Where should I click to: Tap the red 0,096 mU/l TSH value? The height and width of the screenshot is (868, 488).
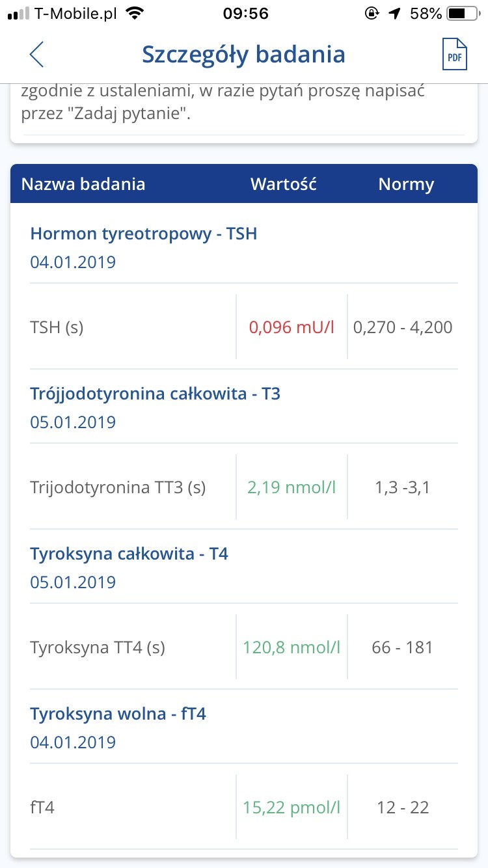[291, 327]
